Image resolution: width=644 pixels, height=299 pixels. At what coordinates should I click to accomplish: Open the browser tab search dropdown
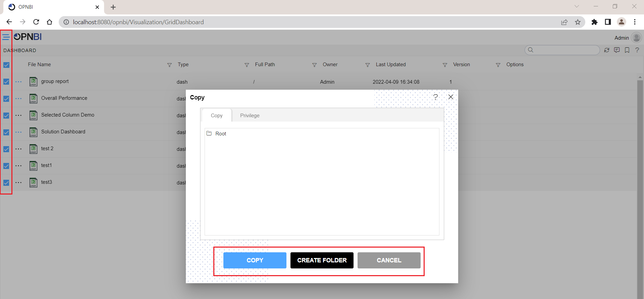[577, 6]
